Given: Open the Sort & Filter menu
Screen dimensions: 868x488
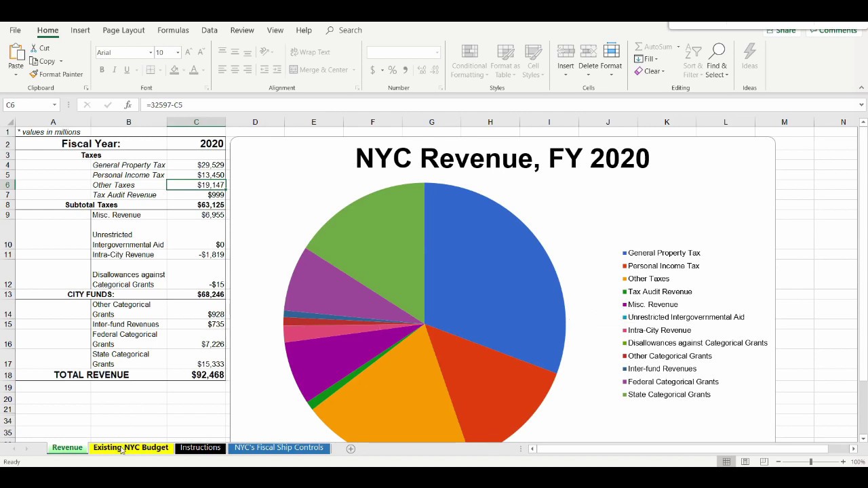Looking at the screenshot, I should click(693, 61).
